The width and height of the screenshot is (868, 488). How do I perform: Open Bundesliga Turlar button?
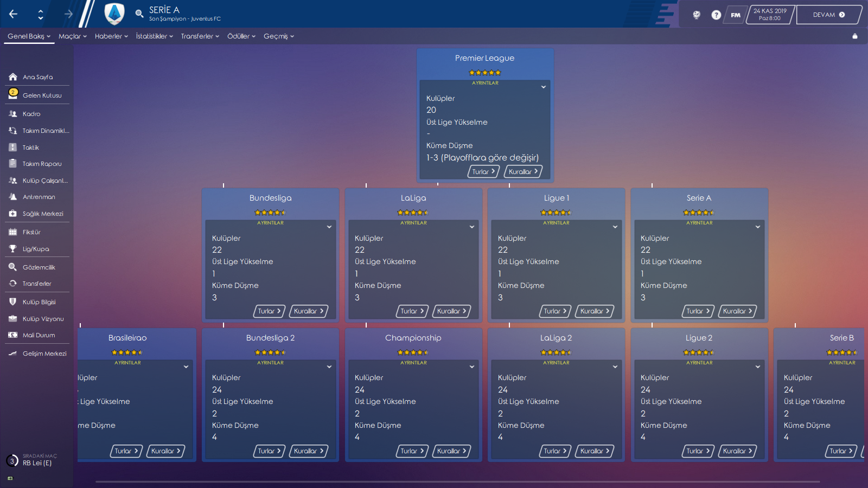pos(269,311)
